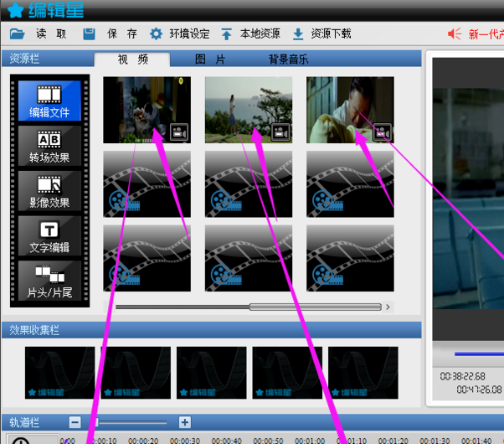This screenshot has height=444, width=504.
Task: Click the 资源下载 download arrow icon
Action: (x=298, y=34)
